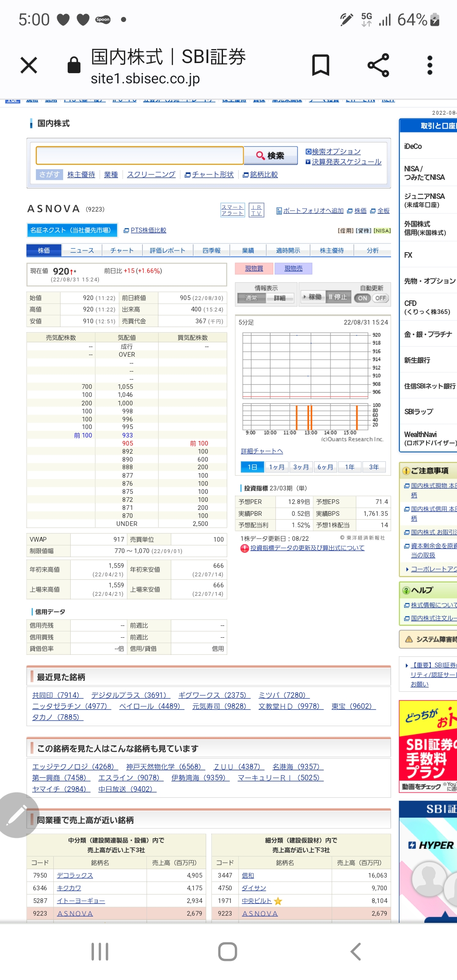Open 共同印 (7914) recent stock link
Viewport: 457px width, 980px height.
58,695
